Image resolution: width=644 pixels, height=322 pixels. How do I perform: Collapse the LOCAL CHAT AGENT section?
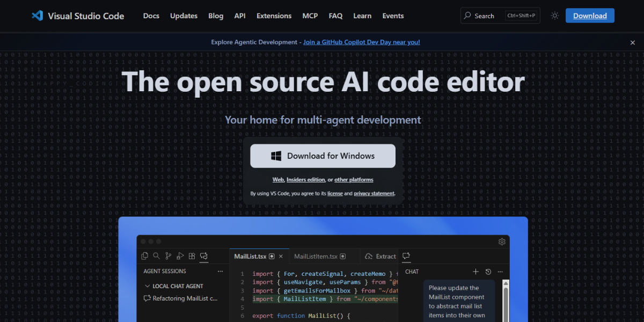point(148,286)
